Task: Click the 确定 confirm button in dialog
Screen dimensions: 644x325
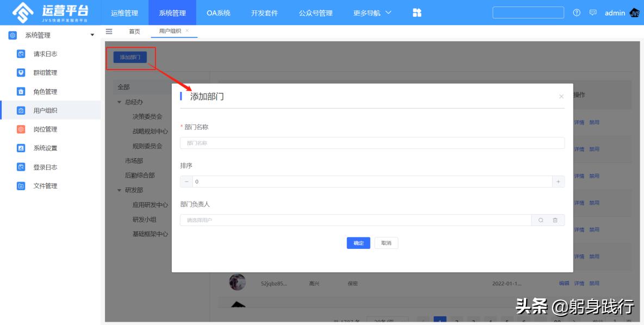Action: 358,243
